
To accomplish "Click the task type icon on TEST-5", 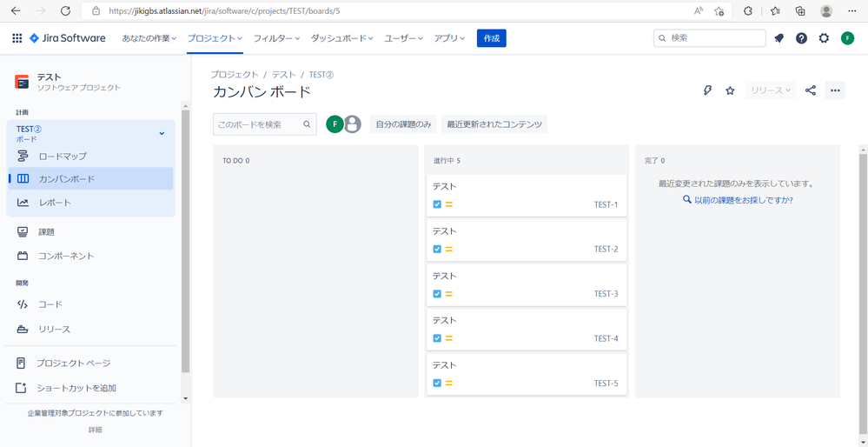I will pos(437,384).
